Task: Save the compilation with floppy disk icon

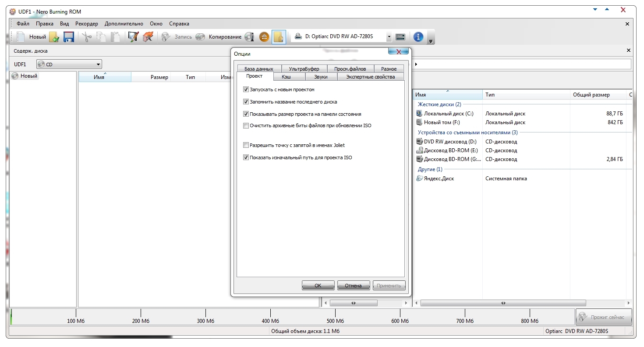Action: [x=69, y=37]
